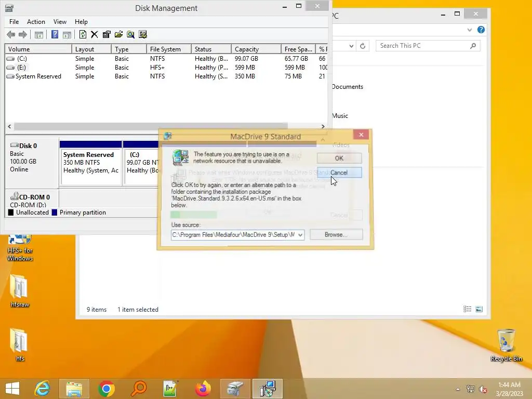Screen dimensions: 532x399
Task: Sort by Capacity column header
Action: tap(256, 49)
